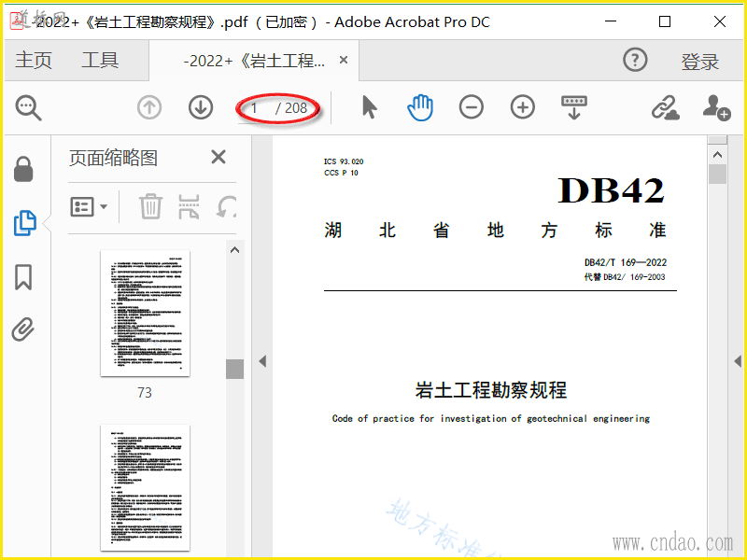Expand the right tools pane arrow
This screenshot has height=560, width=747.
(x=738, y=361)
